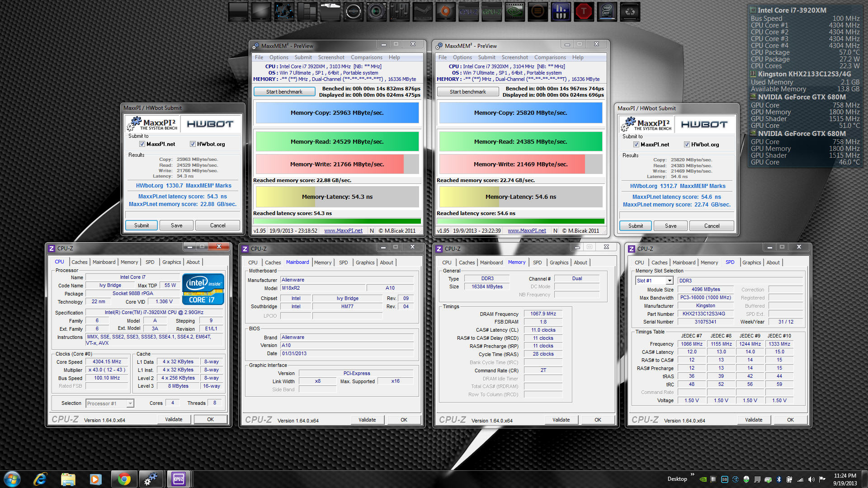Viewport: 868px width, 488px height.
Task: Open Options menu in left MaxxMEM window
Action: point(278,57)
